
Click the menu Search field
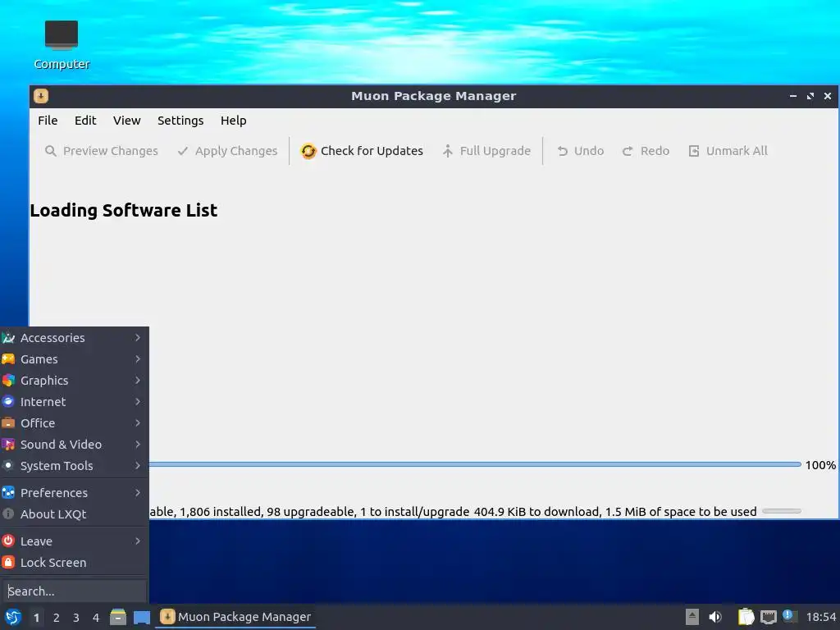click(75, 591)
